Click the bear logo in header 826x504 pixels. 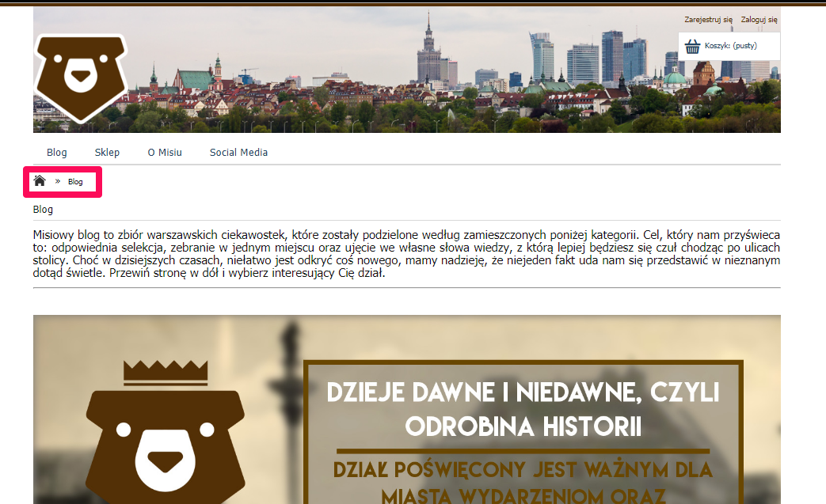point(81,78)
